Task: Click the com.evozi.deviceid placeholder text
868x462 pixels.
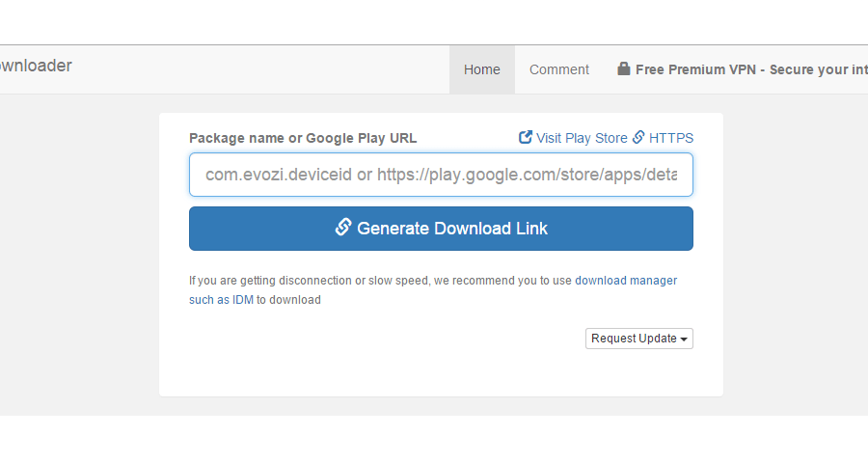Action: tap(279, 175)
